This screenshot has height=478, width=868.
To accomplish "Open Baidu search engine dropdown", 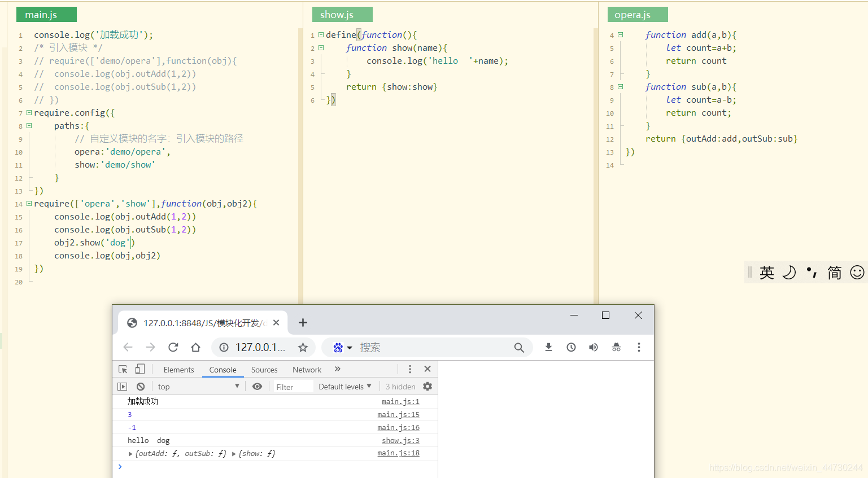I will (x=342, y=348).
